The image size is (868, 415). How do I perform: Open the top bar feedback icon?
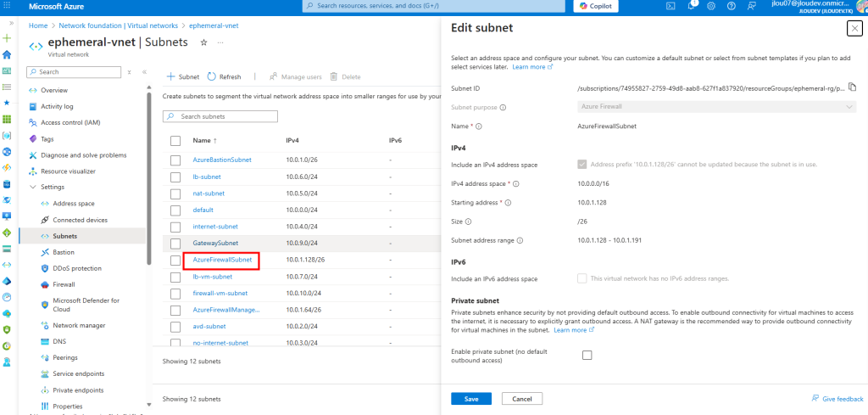coord(751,6)
